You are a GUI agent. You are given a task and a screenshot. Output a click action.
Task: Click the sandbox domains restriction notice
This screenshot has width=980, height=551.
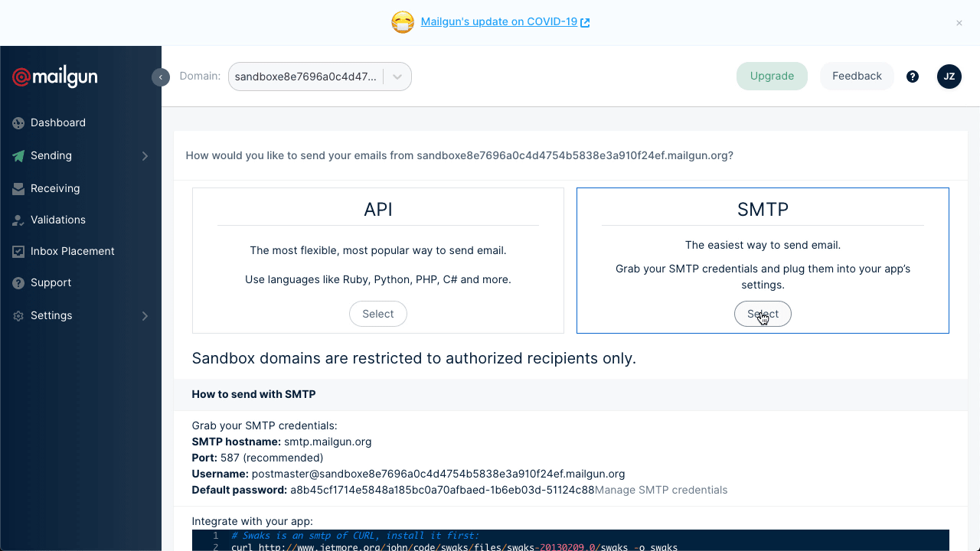[x=414, y=358]
